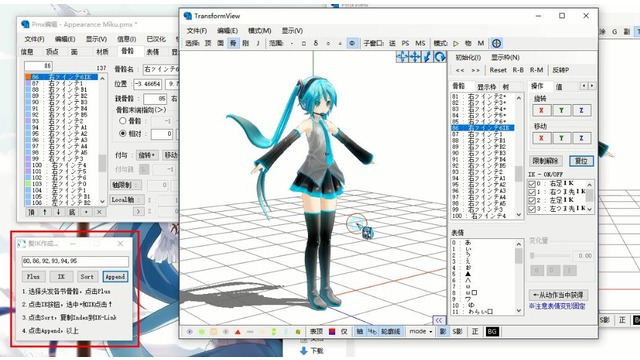Choose the highlighted circle range icon
Viewport: 640px width, 360px height.
click(352, 43)
